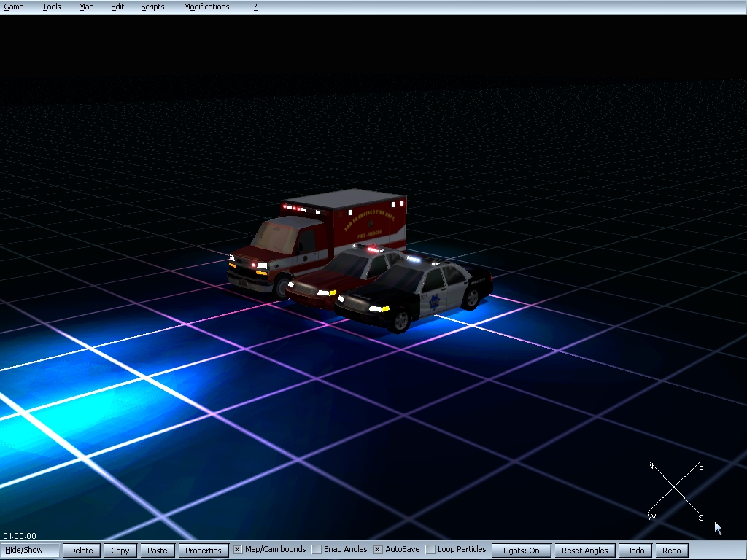Image resolution: width=747 pixels, height=560 pixels.
Task: Open the Modifications menu
Action: coord(206,7)
